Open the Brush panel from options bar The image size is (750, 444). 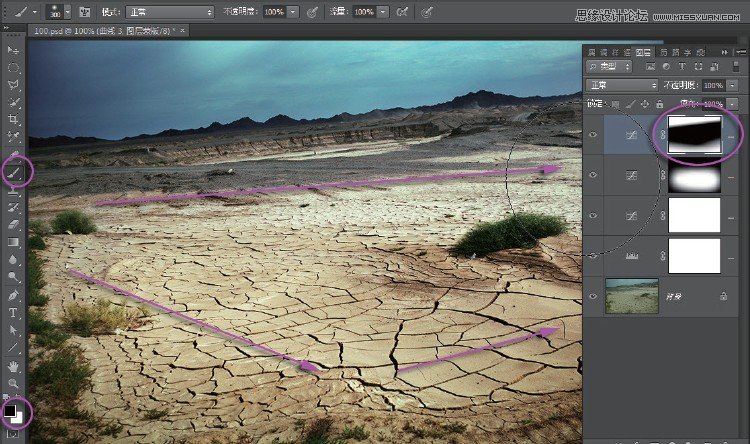click(85, 12)
